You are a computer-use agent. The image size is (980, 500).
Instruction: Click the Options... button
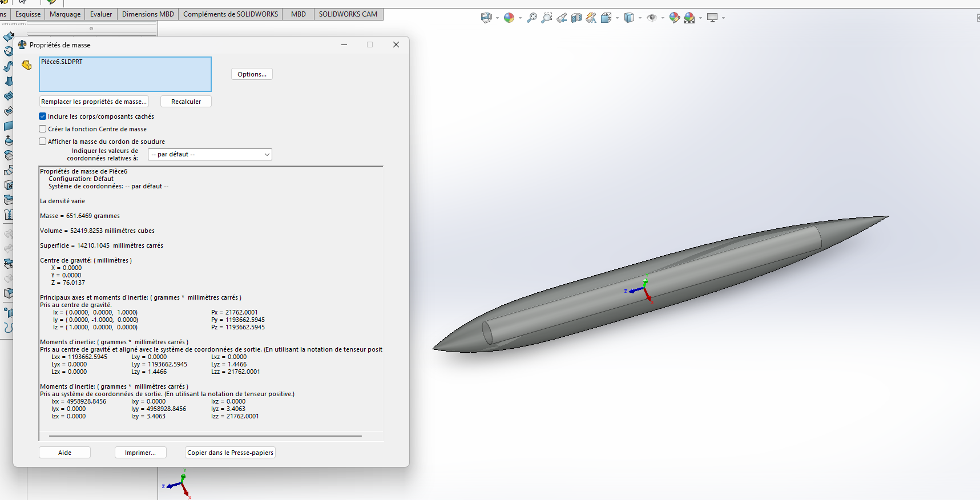click(x=252, y=74)
